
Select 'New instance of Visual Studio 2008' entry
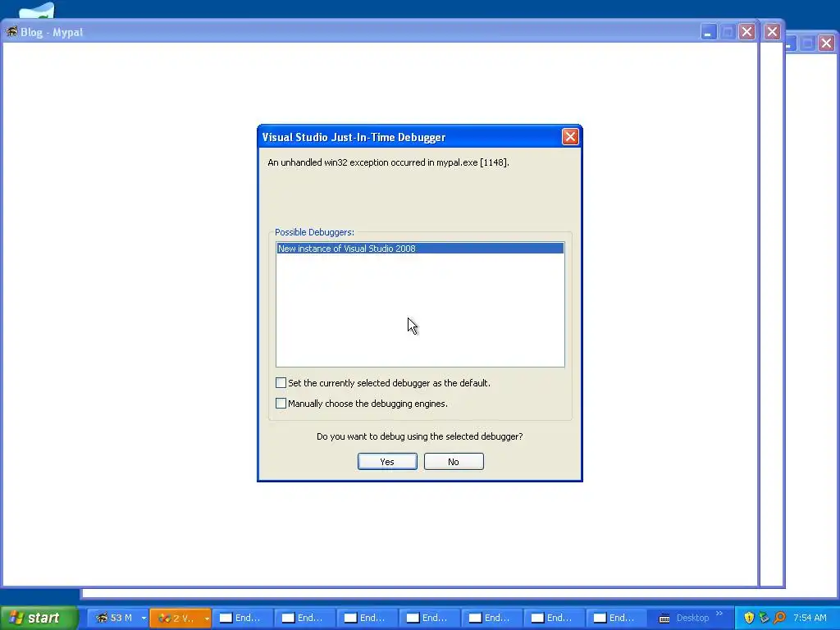tap(420, 248)
